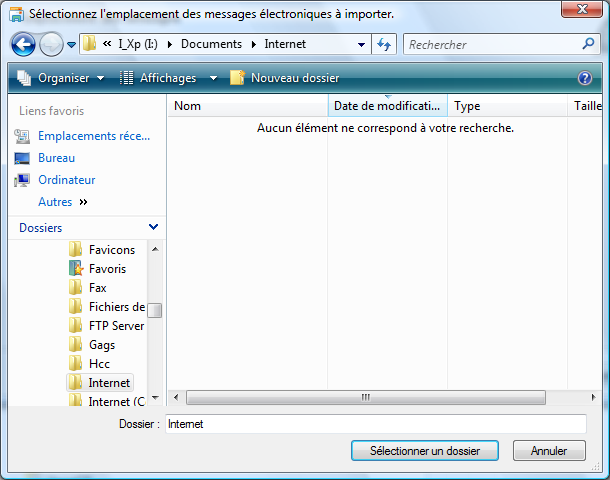This screenshot has width=610, height=480.
Task: Click the Favicons folder icon
Action: coord(75,249)
